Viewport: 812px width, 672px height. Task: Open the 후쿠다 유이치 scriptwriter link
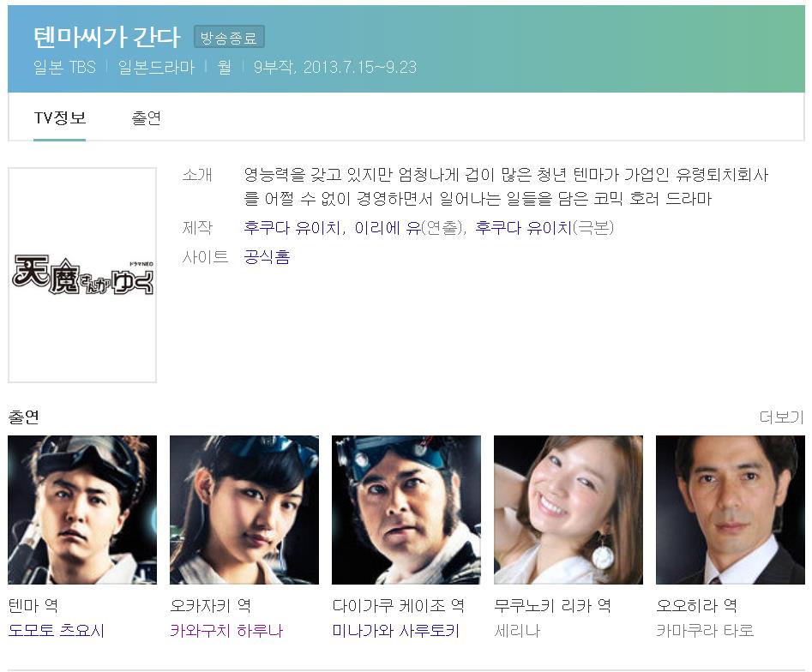click(523, 228)
